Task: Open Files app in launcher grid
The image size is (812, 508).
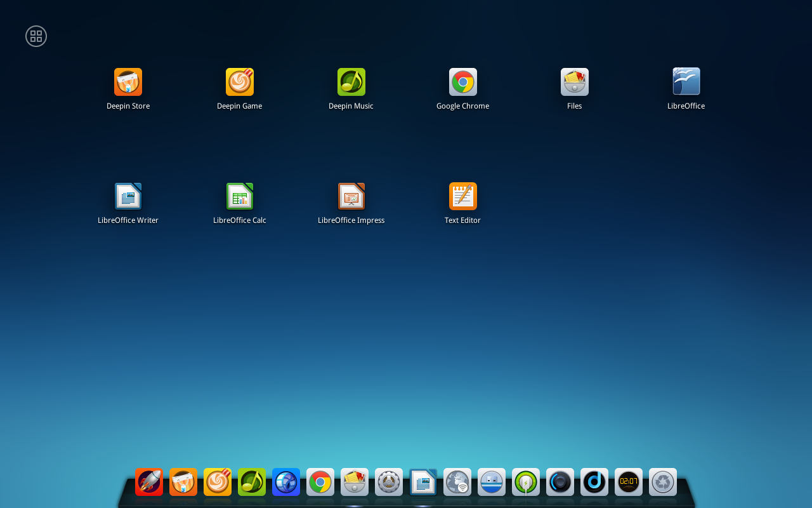Action: [575, 82]
